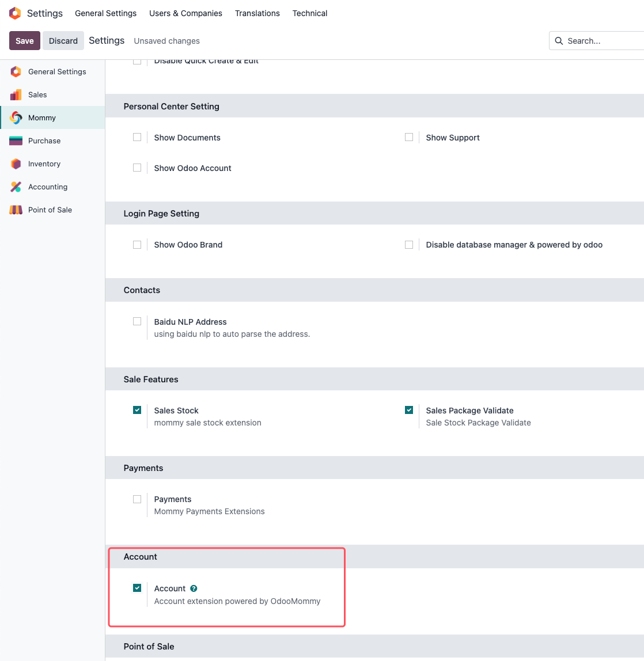Go to Point of Sale settings label
Image resolution: width=644 pixels, height=661 pixels.
[x=50, y=210]
